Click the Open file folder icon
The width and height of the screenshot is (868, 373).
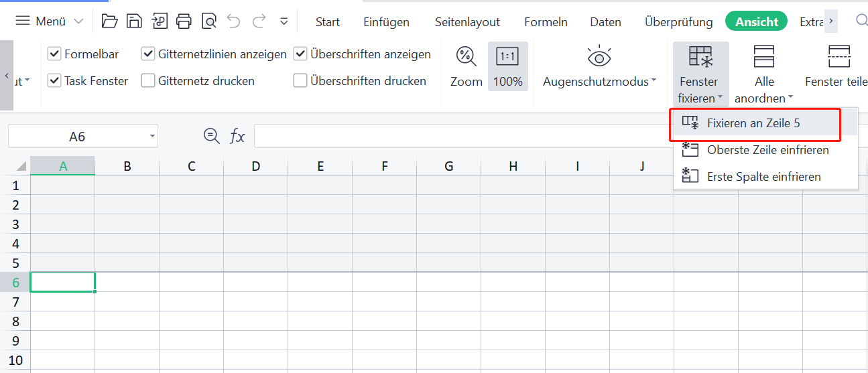[x=109, y=21]
